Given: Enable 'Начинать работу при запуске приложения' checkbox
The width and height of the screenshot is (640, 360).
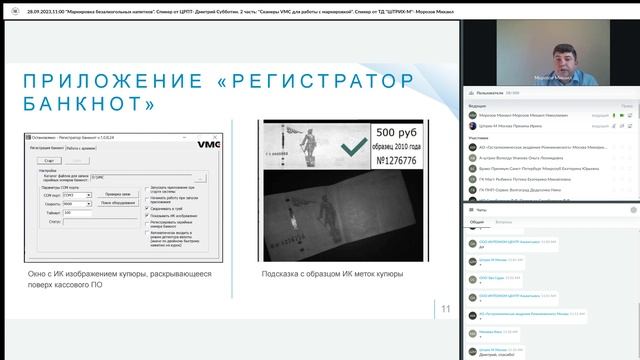Looking at the screenshot, I should pyautogui.click(x=147, y=200).
